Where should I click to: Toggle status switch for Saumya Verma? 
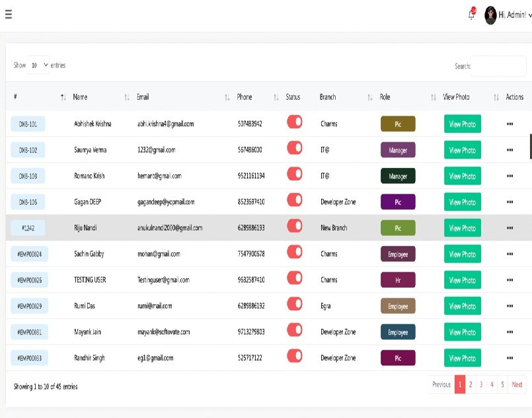pyautogui.click(x=294, y=148)
